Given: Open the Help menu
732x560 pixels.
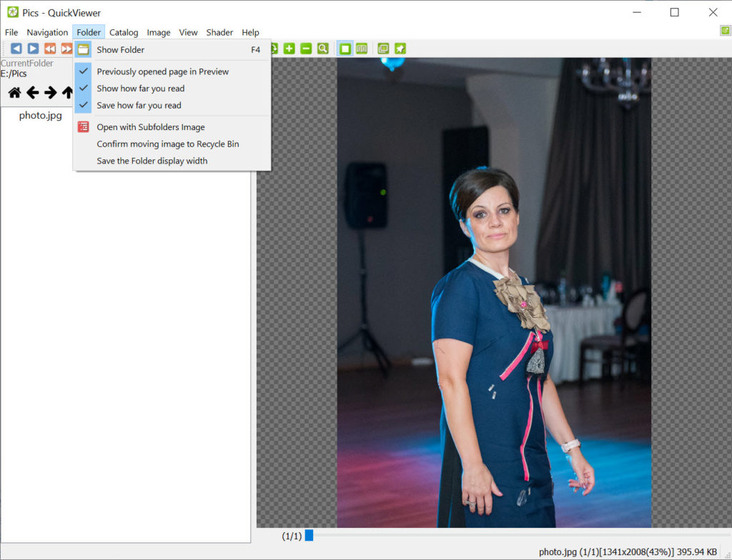Looking at the screenshot, I should 250,32.
